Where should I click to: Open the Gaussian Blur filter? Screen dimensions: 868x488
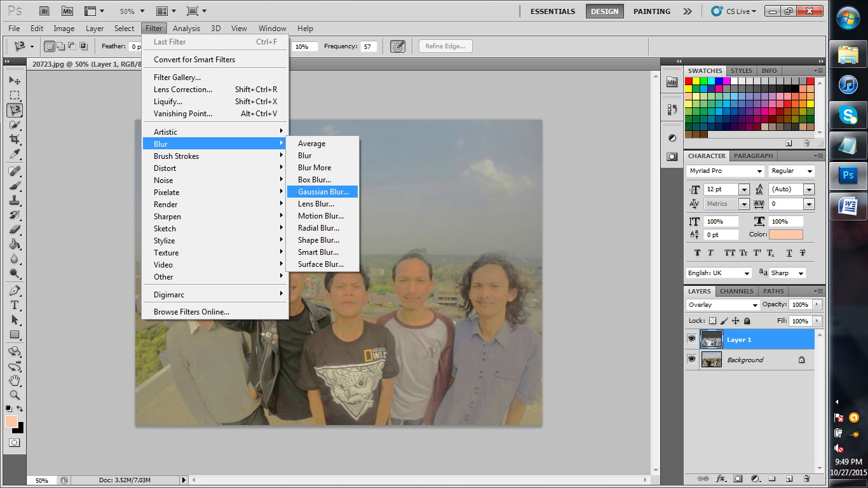(323, 191)
